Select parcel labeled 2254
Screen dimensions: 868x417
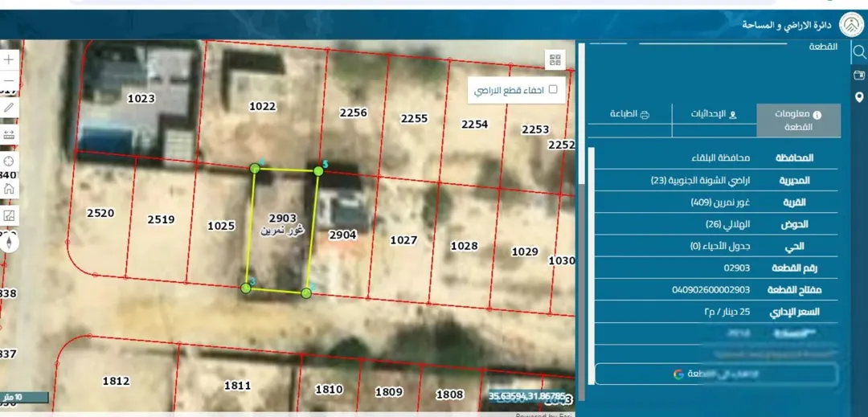click(x=475, y=125)
